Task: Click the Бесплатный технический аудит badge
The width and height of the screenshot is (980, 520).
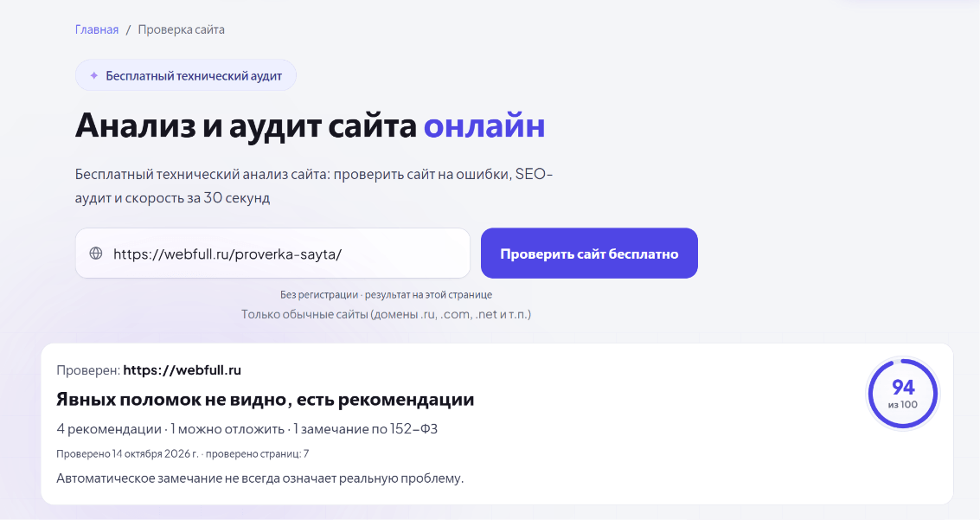Action: pyautogui.click(x=186, y=75)
